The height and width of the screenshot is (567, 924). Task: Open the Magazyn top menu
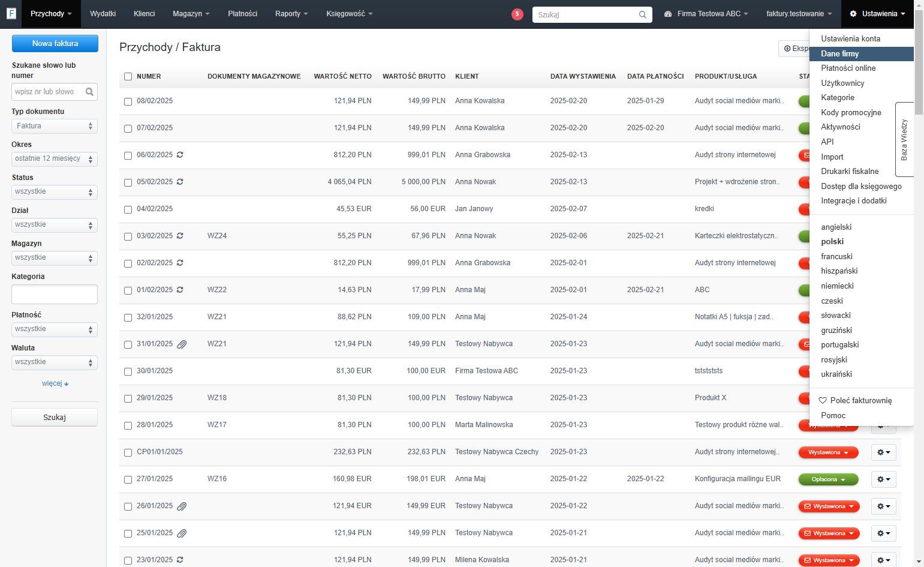(191, 14)
